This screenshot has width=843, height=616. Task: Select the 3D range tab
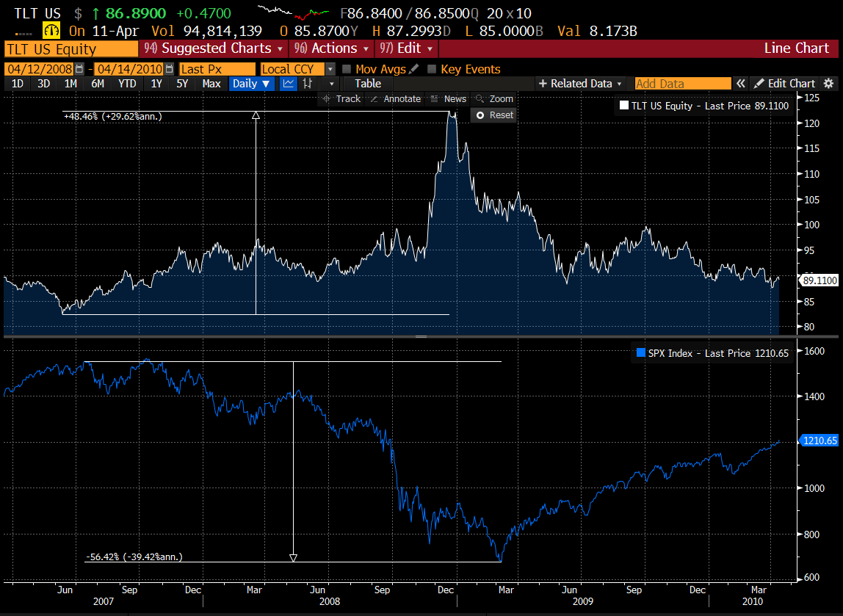point(43,83)
